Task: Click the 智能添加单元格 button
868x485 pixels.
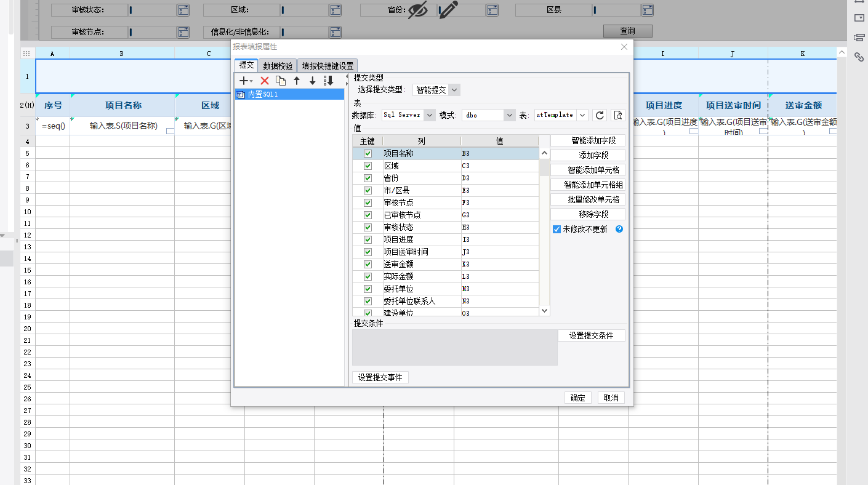Action: (588, 170)
